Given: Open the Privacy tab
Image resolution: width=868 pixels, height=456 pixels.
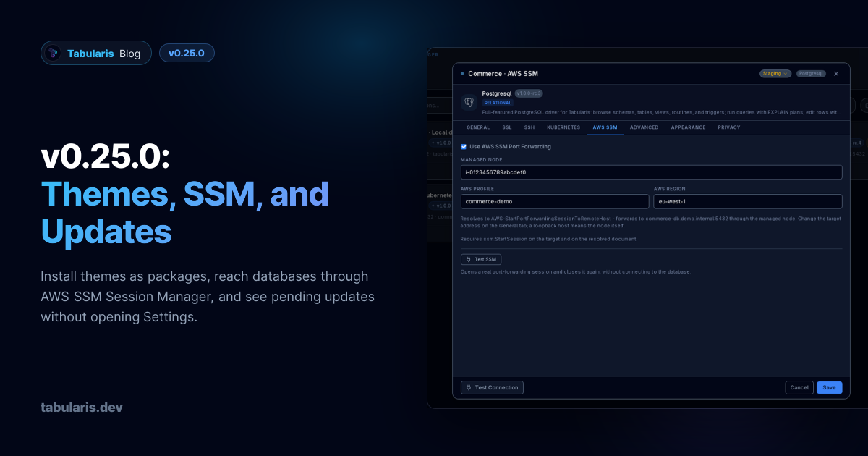Looking at the screenshot, I should click(729, 127).
